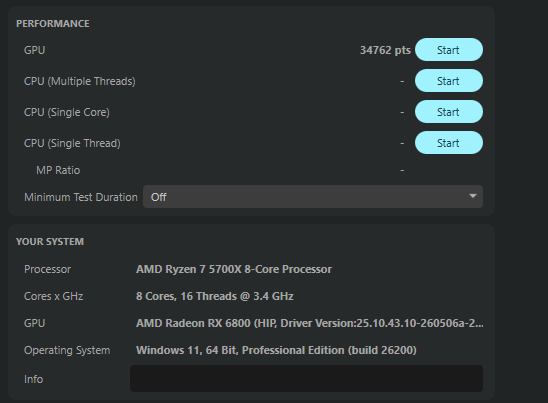Open the Minimum Test Duration combo box showing Off
This screenshot has height=403, width=548.
[313, 197]
